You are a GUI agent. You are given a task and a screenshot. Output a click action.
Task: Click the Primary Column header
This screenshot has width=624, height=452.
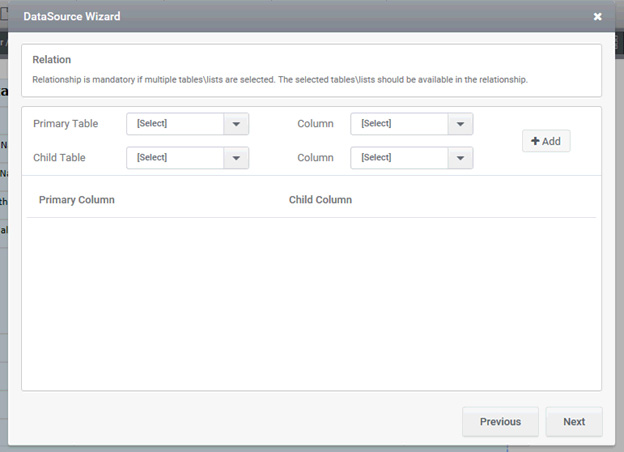77,200
